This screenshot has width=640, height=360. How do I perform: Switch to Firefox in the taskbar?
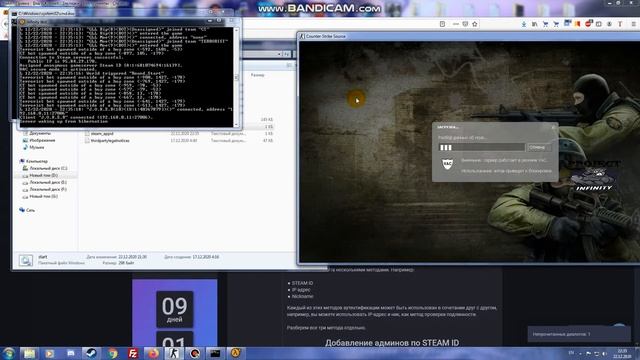click(x=153, y=353)
